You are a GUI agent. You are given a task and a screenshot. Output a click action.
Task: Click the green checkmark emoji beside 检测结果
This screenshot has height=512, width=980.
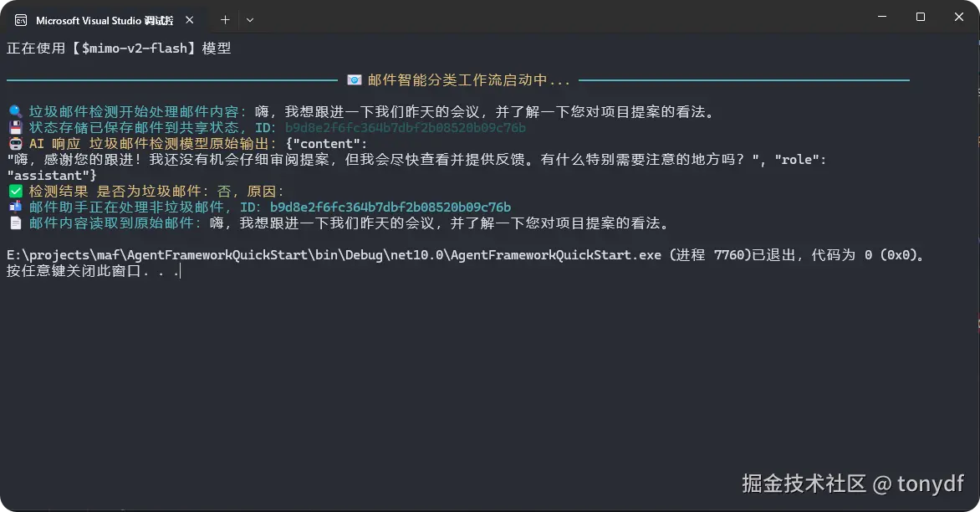pyautogui.click(x=15, y=192)
